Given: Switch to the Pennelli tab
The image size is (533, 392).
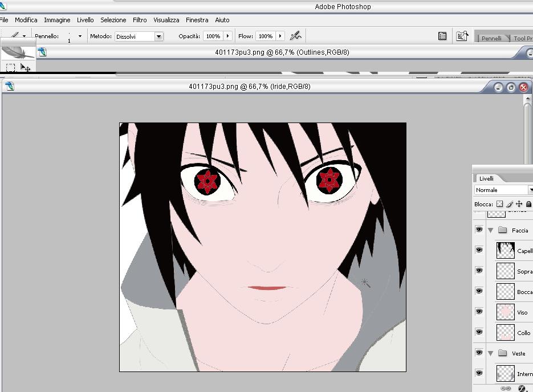Looking at the screenshot, I should pyautogui.click(x=491, y=38).
